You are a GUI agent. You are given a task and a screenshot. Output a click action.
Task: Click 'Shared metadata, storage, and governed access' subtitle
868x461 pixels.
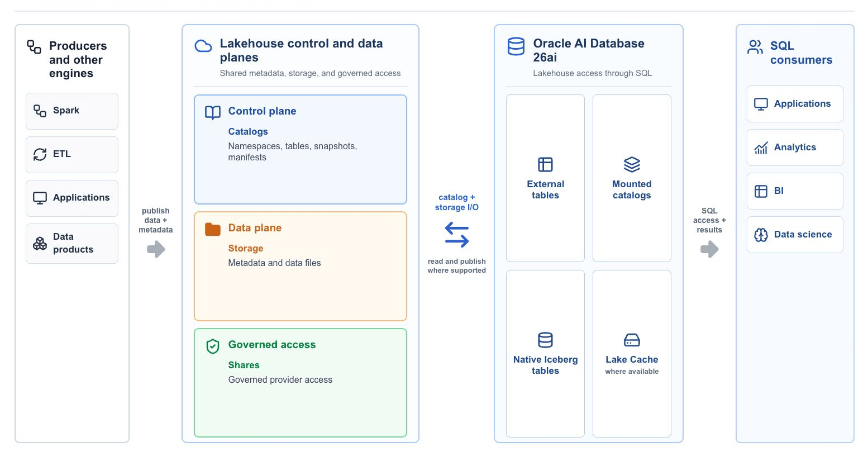click(x=311, y=73)
